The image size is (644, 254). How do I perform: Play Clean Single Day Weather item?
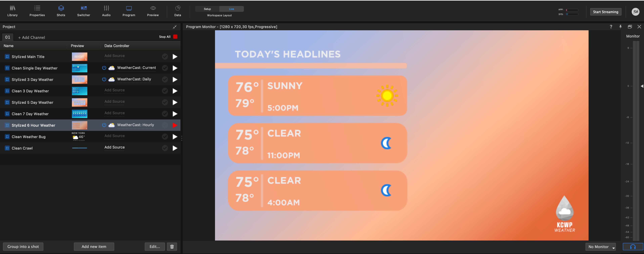pos(175,68)
